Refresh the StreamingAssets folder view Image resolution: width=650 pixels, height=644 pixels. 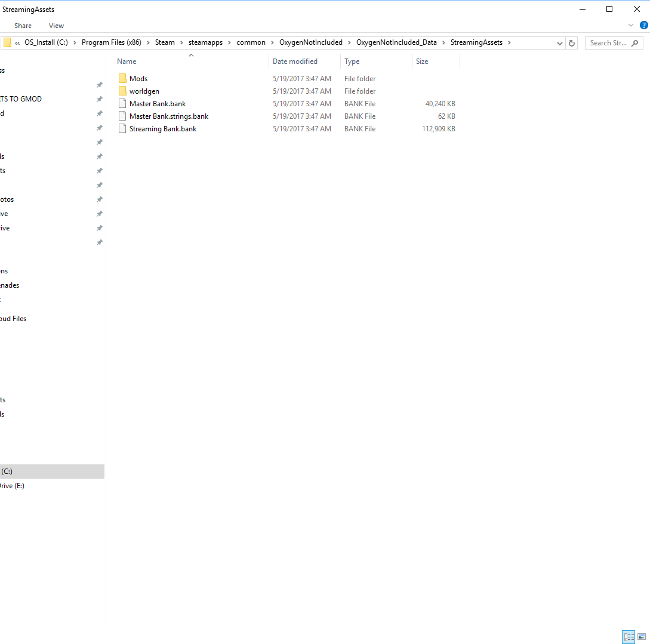(x=572, y=43)
